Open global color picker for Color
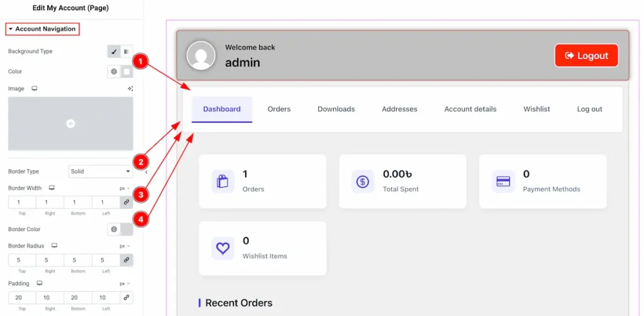 (x=114, y=72)
